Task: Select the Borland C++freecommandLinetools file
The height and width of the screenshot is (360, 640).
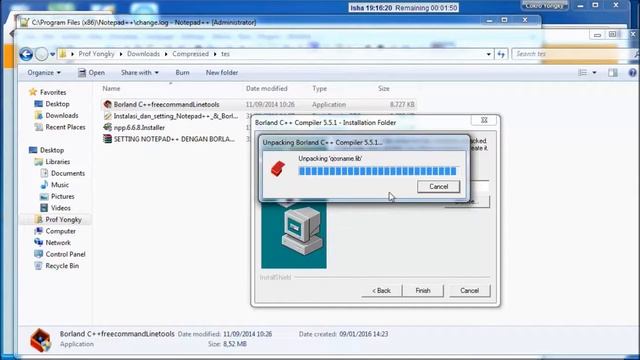Action: (167, 104)
